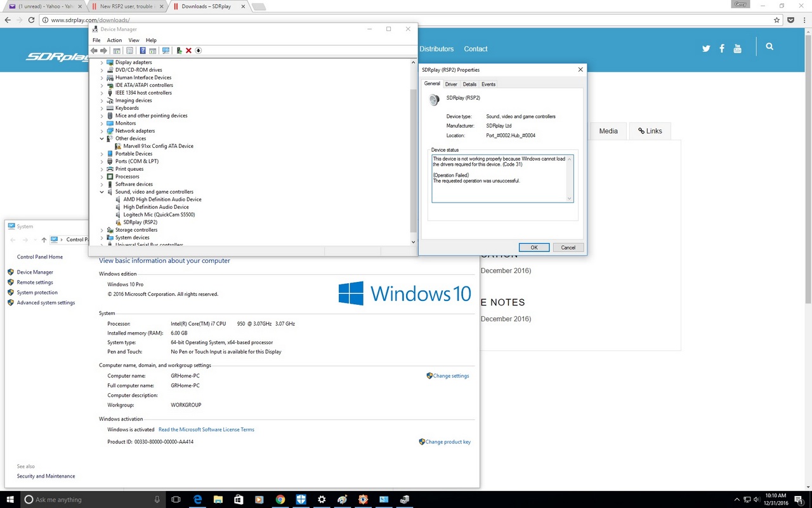Switch to Google Chrome on the taskbar
The height and width of the screenshot is (508, 812).
click(280, 500)
